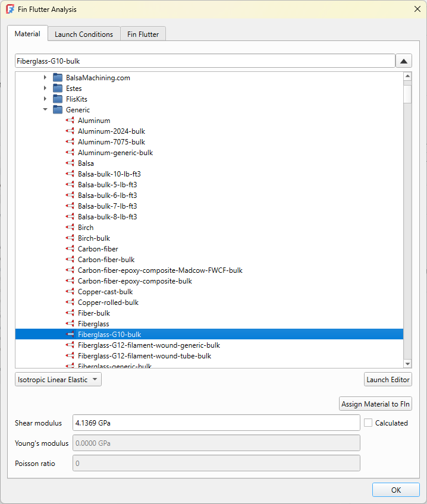
Task: Click the Fin Flutter Analysis app icon
Action: point(10,9)
